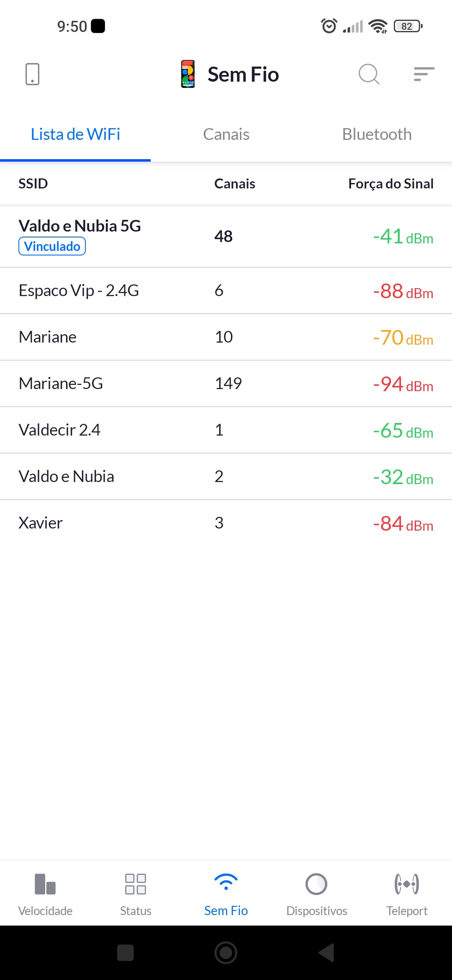The height and width of the screenshot is (980, 452).
Task: Open the Valdo e Nubia 5G network
Action: click(80, 226)
